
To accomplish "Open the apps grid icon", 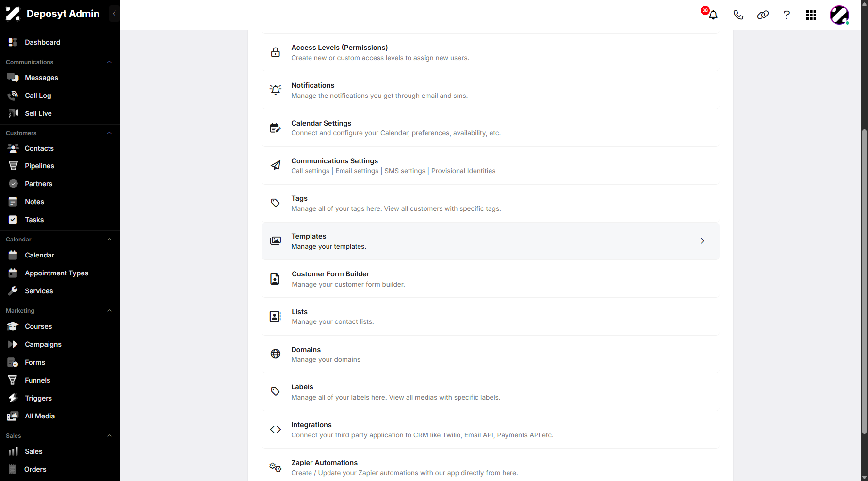I will pos(811,15).
